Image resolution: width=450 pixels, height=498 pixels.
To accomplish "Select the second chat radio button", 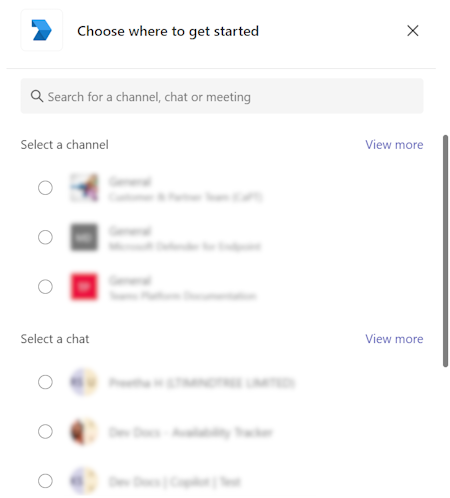I will (x=45, y=431).
